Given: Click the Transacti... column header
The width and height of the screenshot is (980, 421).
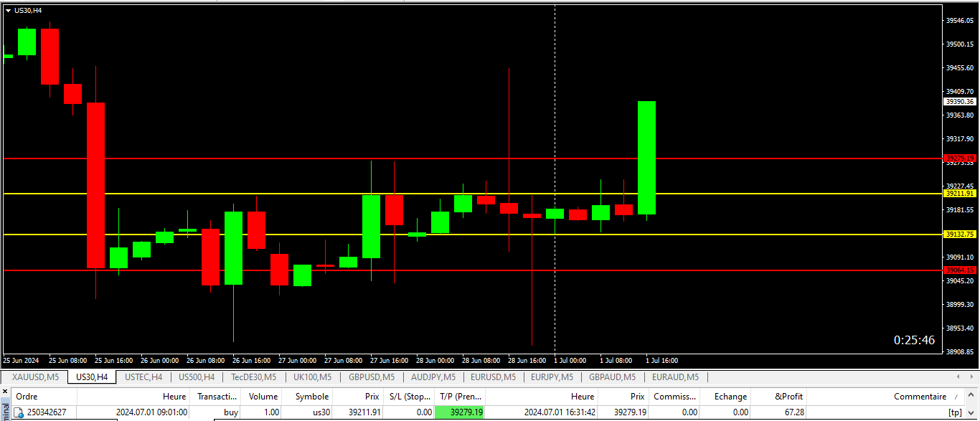Looking at the screenshot, I should [x=217, y=396].
